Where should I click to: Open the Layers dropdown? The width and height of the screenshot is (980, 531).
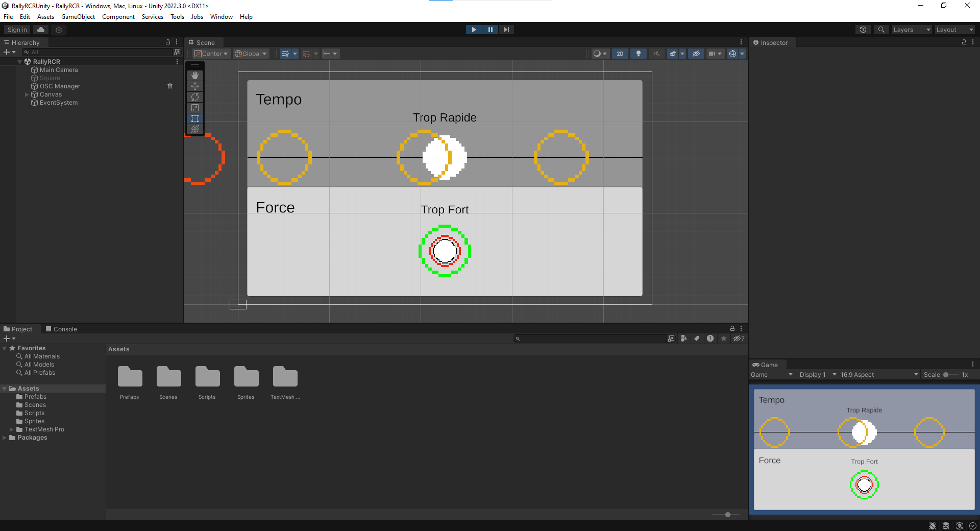[912, 30]
